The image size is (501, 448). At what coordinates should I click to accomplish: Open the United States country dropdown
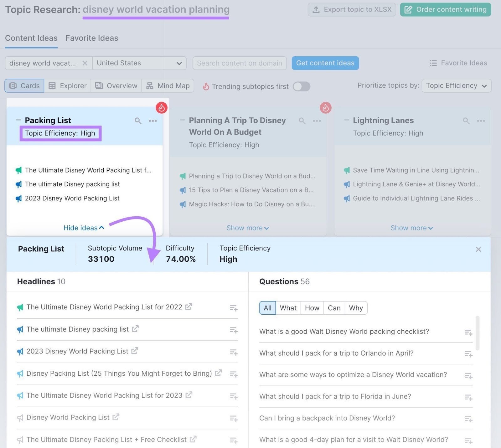(139, 63)
